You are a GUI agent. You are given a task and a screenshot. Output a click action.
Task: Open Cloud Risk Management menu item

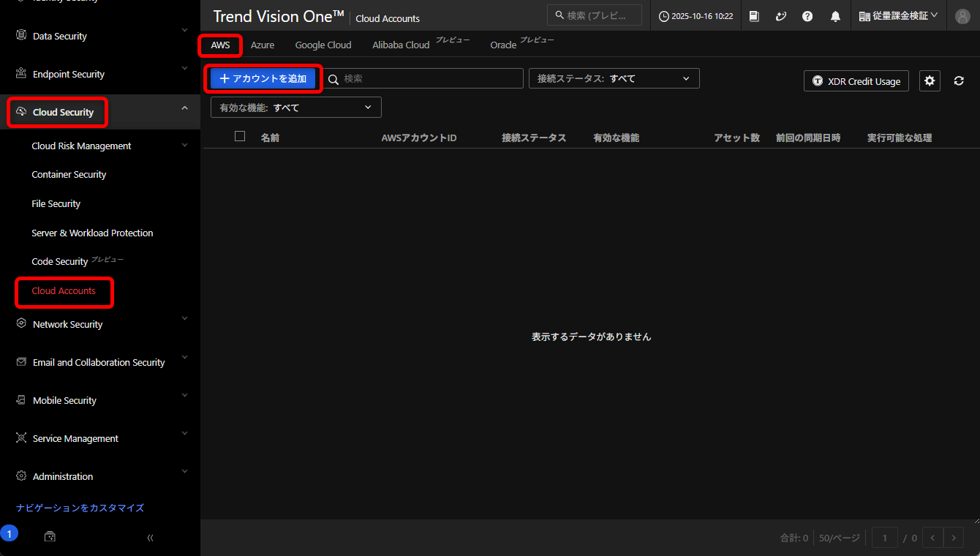click(82, 146)
